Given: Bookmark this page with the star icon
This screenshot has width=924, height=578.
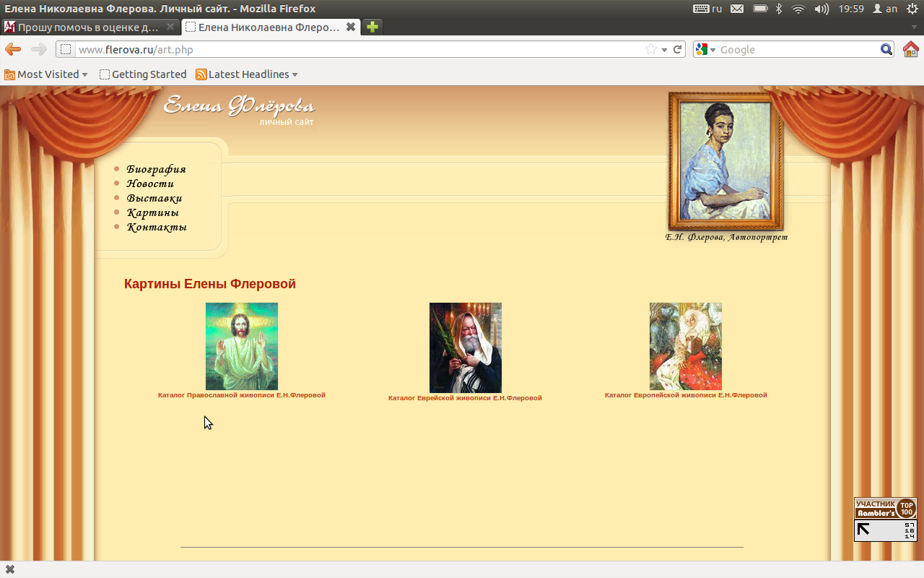Looking at the screenshot, I should click(651, 49).
